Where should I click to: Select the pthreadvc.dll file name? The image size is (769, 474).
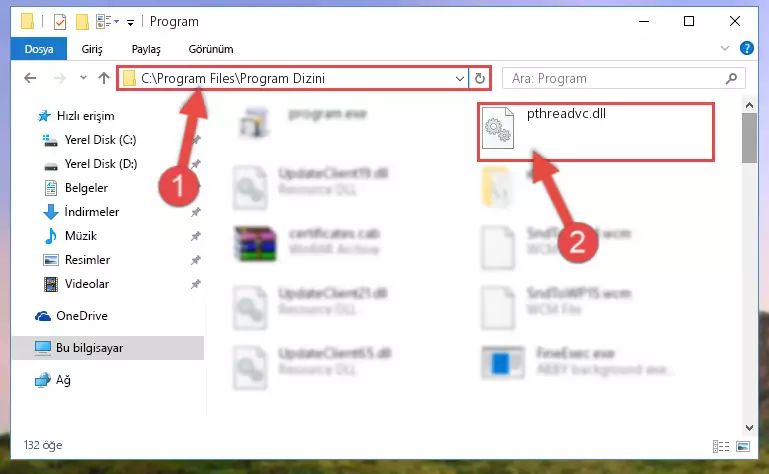(566, 114)
